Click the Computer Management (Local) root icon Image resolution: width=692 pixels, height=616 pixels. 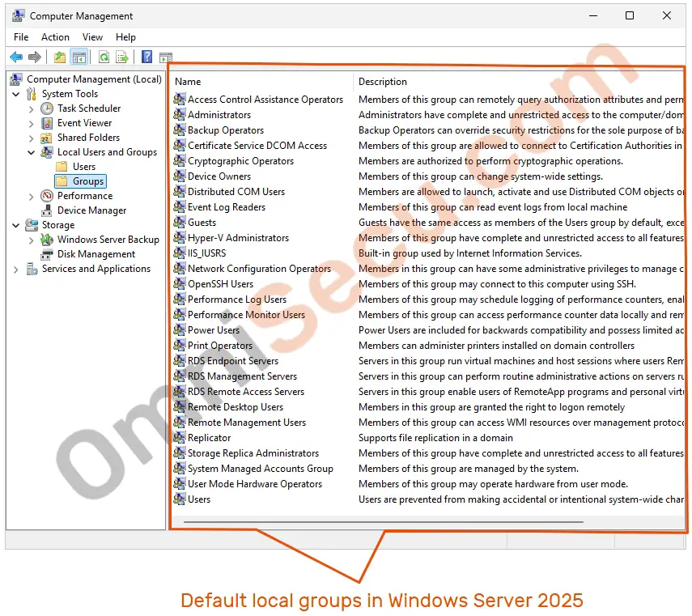16,79
